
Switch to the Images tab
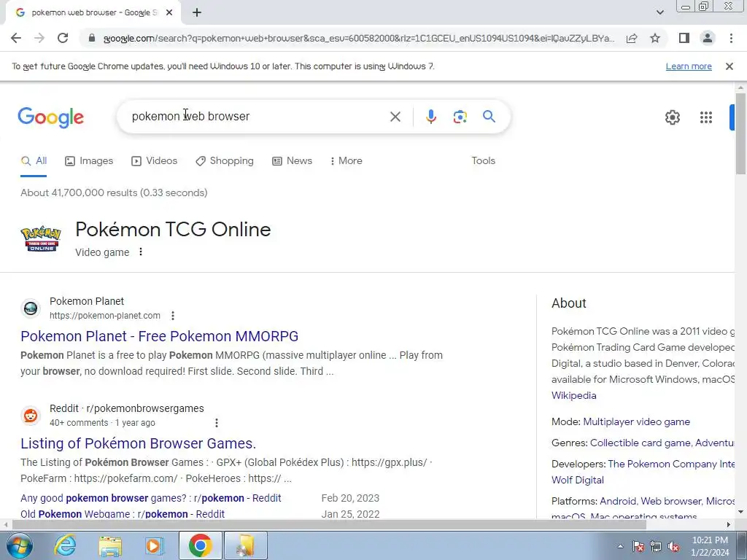click(x=89, y=161)
